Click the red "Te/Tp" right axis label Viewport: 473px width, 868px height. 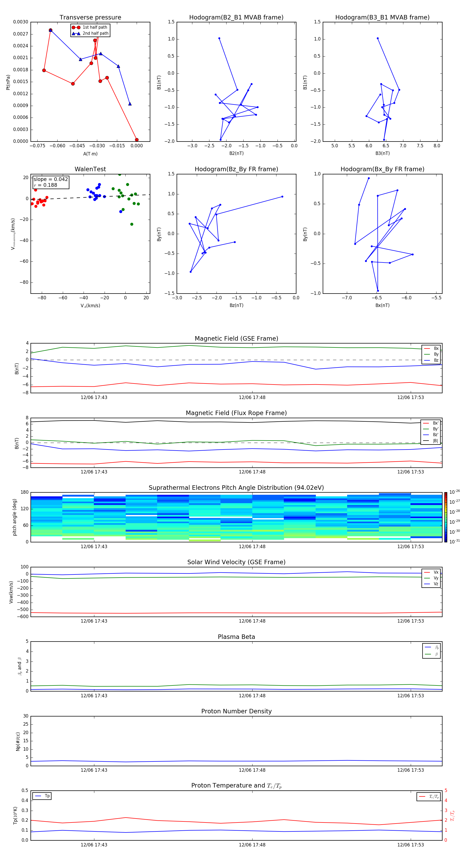pyautogui.click(x=452, y=815)
